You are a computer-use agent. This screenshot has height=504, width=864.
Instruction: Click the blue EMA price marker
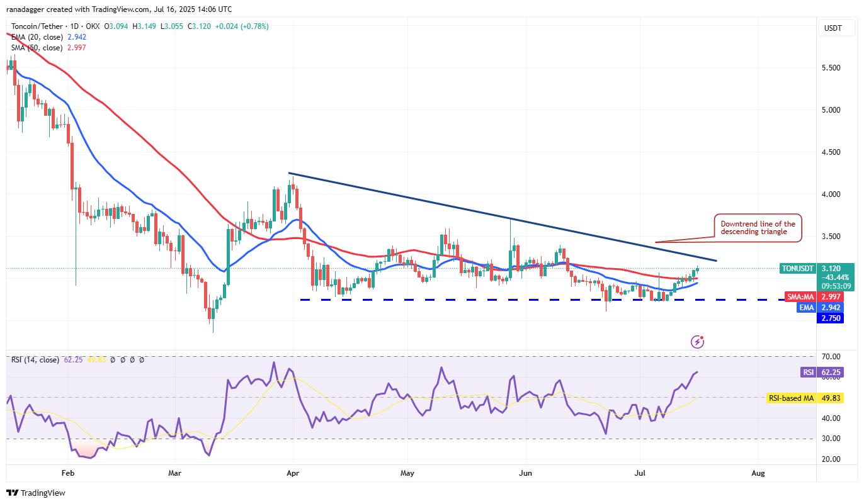807,307
